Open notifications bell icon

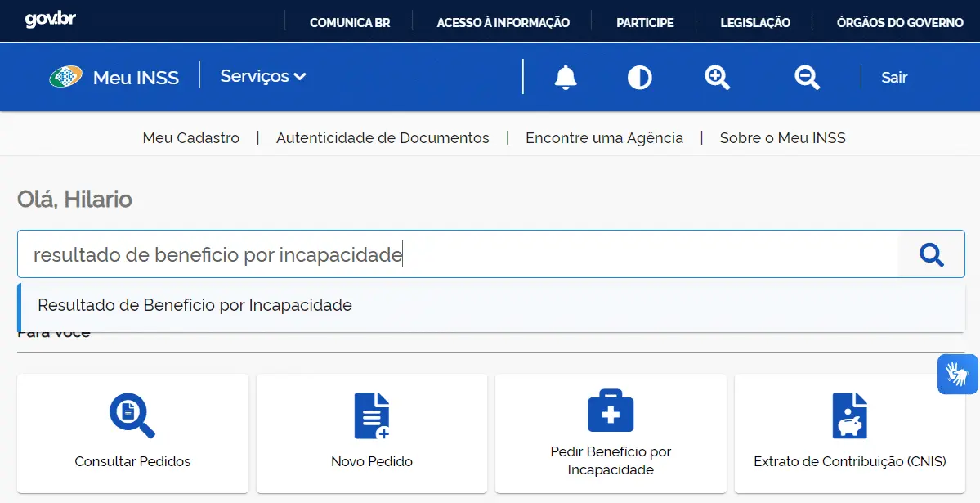click(565, 77)
